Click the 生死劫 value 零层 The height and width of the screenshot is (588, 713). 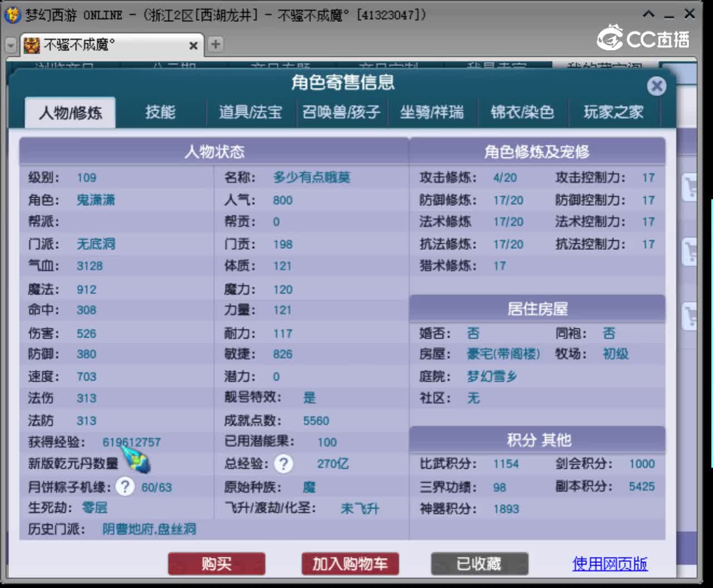95,508
